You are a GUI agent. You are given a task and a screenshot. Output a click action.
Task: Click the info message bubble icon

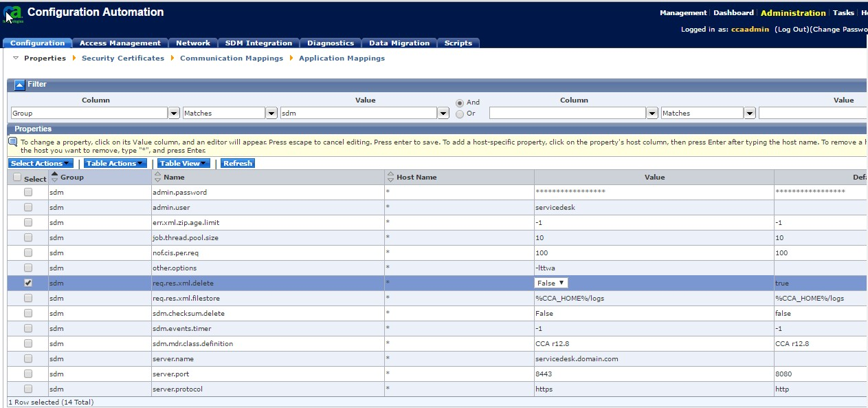[x=12, y=142]
